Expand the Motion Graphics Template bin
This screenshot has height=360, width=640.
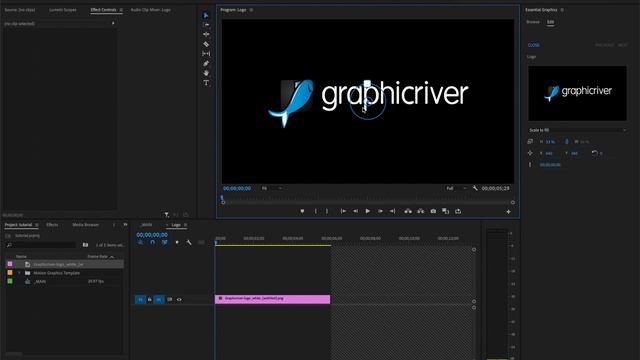(x=19, y=273)
